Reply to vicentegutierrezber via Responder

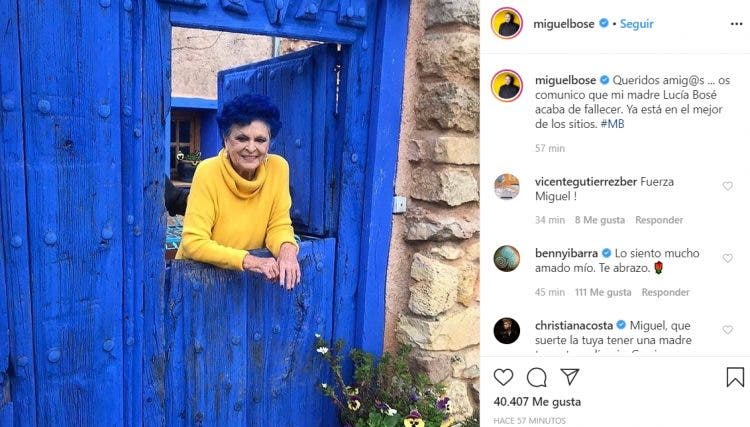pyautogui.click(x=659, y=220)
